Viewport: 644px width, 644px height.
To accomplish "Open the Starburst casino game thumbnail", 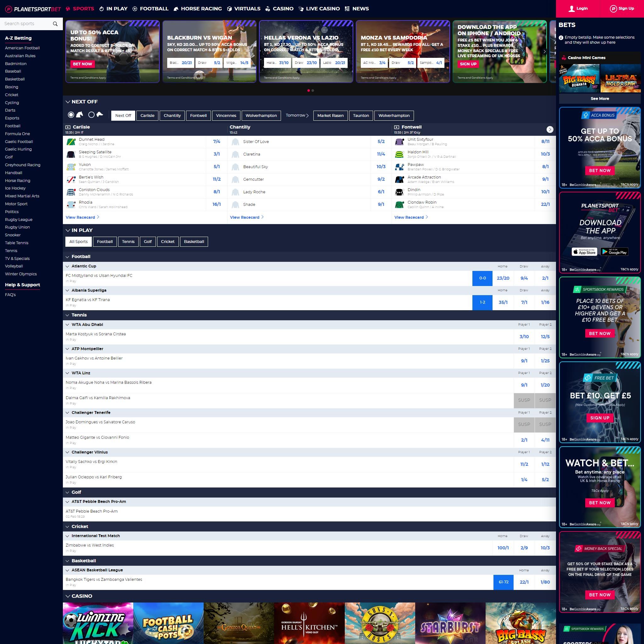I will click(x=450, y=623).
